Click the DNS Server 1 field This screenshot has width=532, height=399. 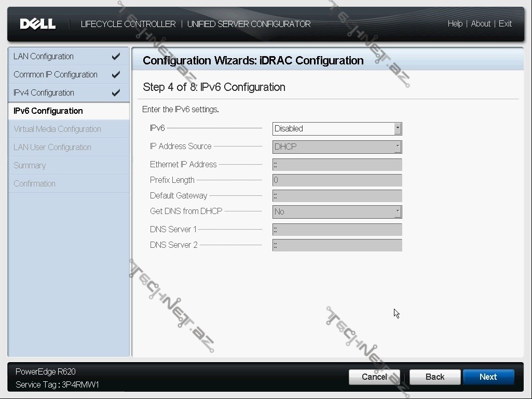pyautogui.click(x=337, y=230)
